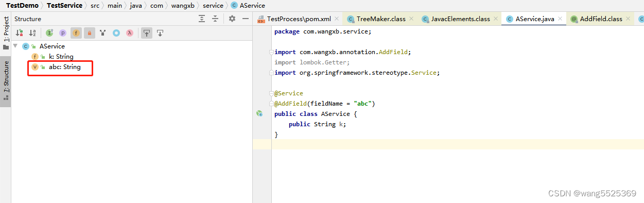Collapse all Structure nodes
The image size is (644, 203).
(215, 19)
